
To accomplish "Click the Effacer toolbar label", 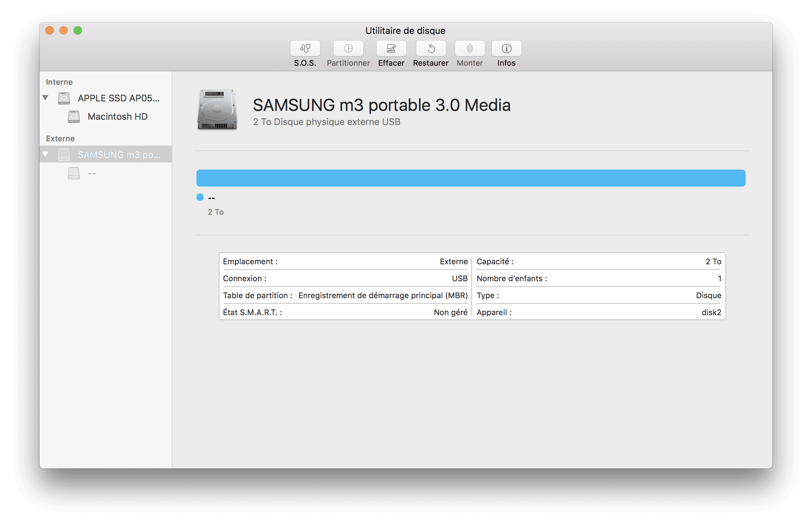I will click(391, 63).
